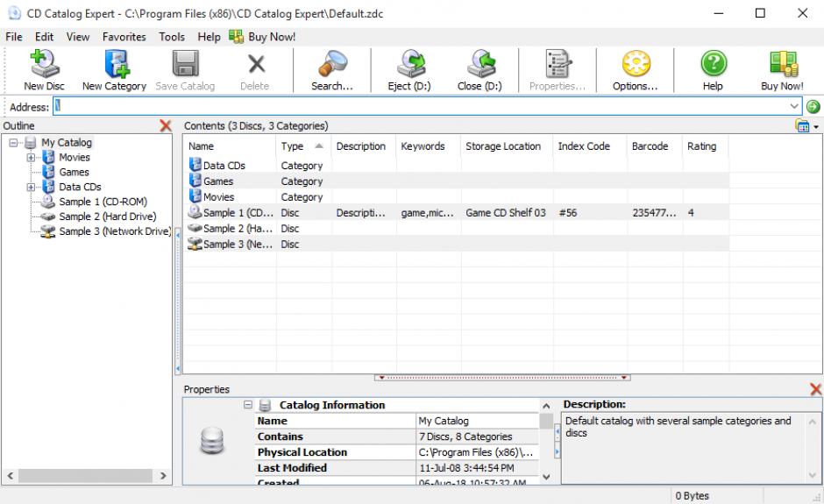Image resolution: width=824 pixels, height=504 pixels.
Task: Collapse the Catalog Information section
Action: [x=248, y=405]
